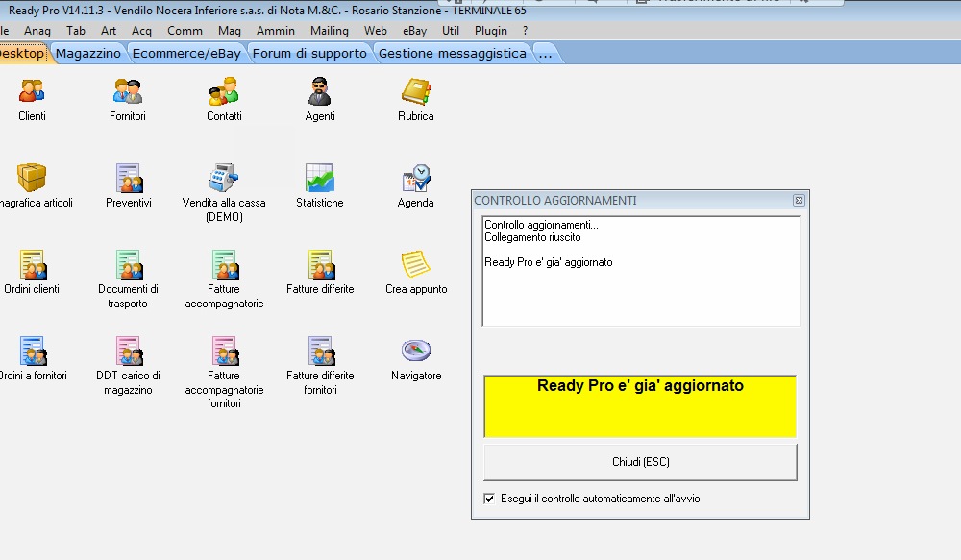The height and width of the screenshot is (560, 961).
Task: Open the Art menu
Action: (109, 31)
